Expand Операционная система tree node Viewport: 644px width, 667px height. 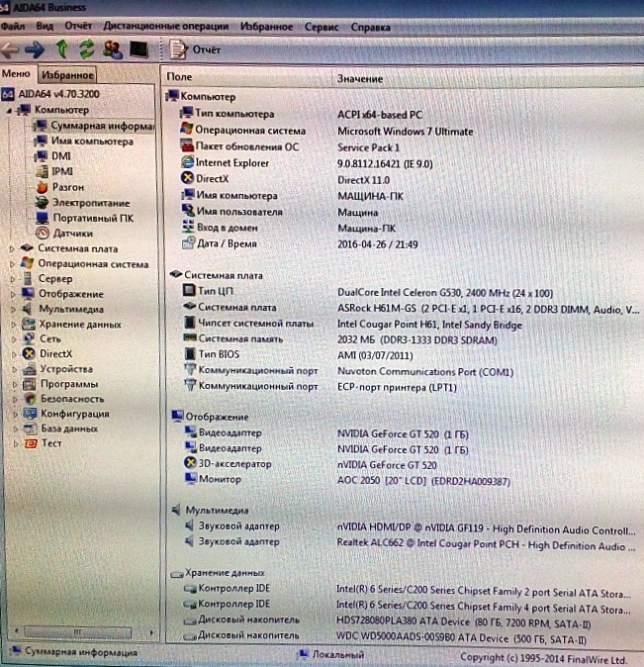(x=12, y=264)
